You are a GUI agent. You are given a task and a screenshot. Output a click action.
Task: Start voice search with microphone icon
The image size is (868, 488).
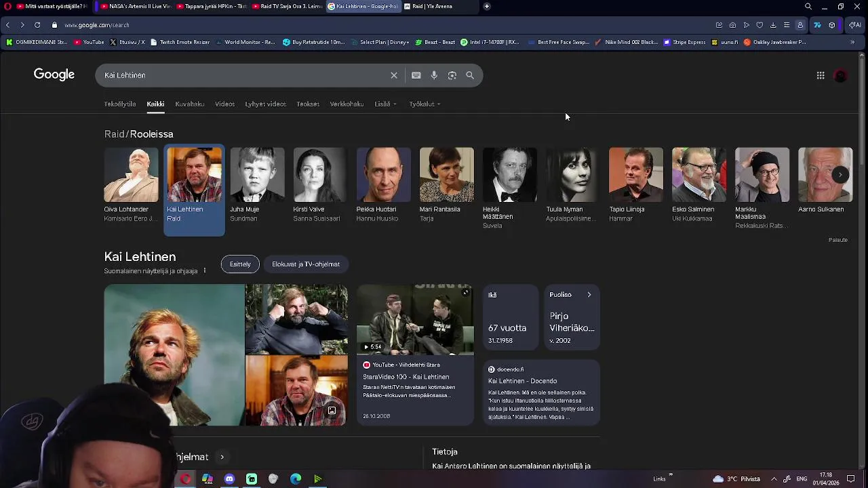(x=434, y=75)
